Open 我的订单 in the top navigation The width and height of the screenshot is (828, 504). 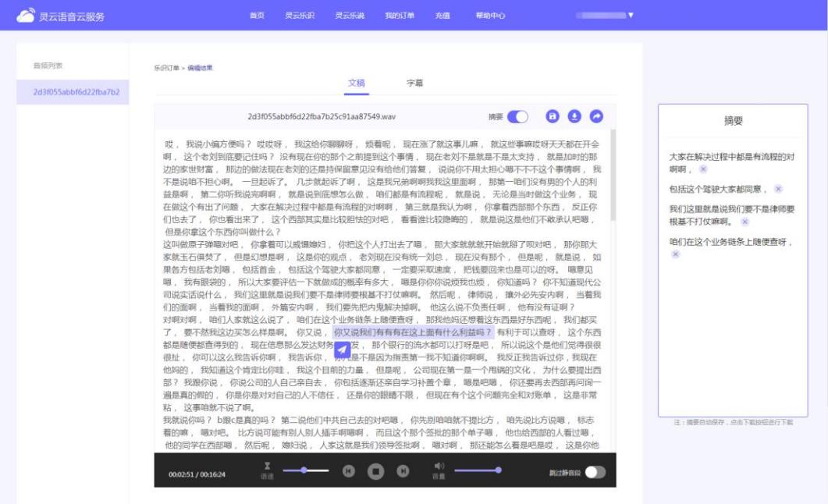[400, 16]
